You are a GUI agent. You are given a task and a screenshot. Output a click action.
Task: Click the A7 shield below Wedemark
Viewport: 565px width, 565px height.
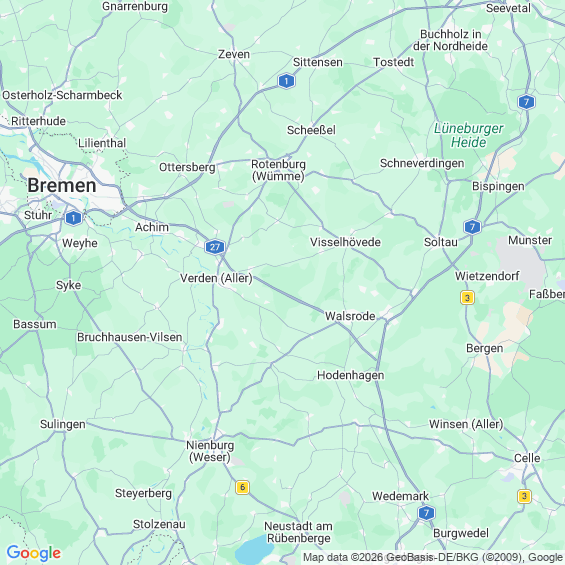click(x=426, y=513)
